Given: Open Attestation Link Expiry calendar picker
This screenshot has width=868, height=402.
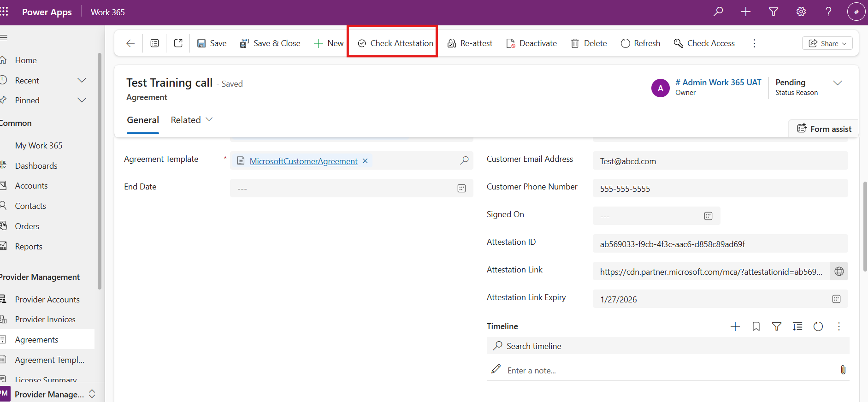Looking at the screenshot, I should [x=837, y=299].
